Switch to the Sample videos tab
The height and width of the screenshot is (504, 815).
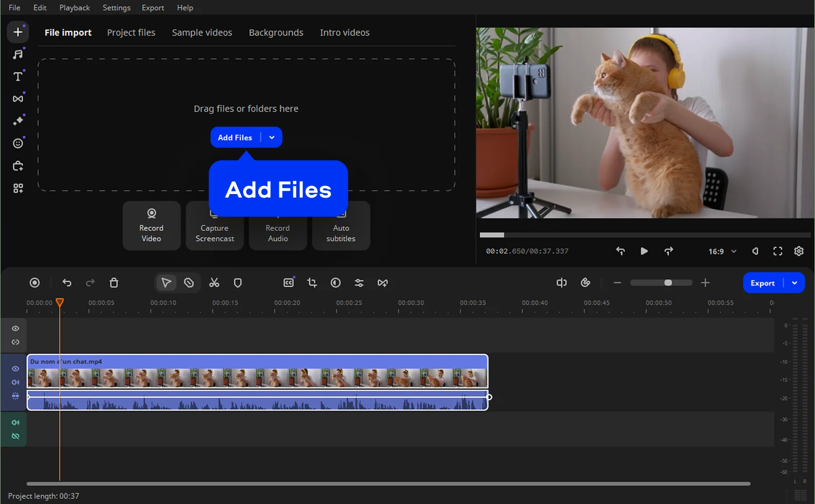coord(202,32)
